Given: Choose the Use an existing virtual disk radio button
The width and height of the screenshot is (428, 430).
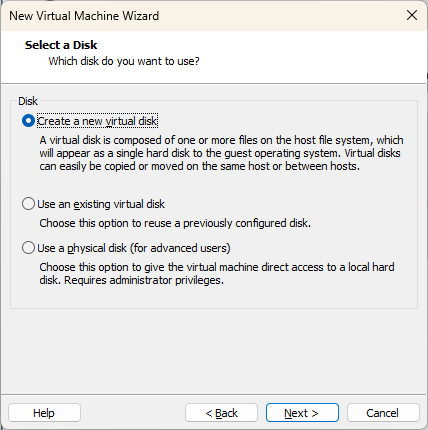Looking at the screenshot, I should coord(28,204).
